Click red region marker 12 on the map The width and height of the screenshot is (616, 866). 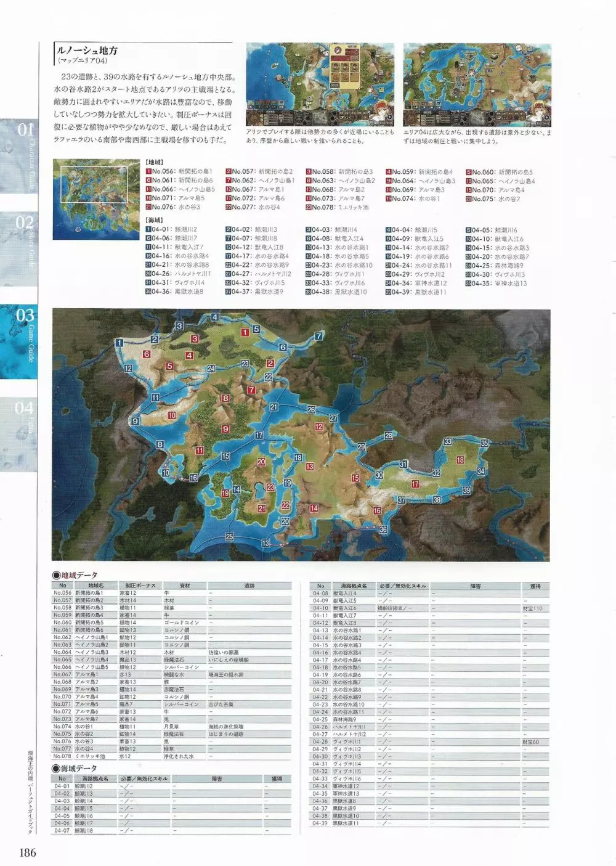[318, 427]
